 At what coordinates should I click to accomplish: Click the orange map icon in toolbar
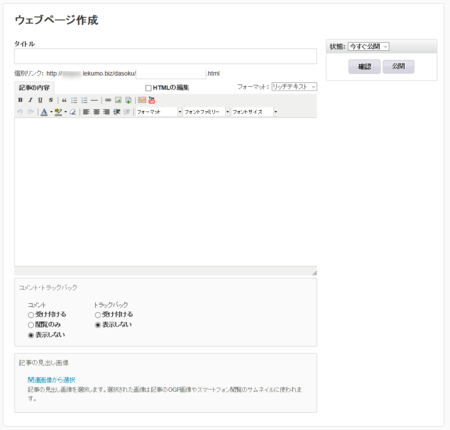(x=142, y=100)
